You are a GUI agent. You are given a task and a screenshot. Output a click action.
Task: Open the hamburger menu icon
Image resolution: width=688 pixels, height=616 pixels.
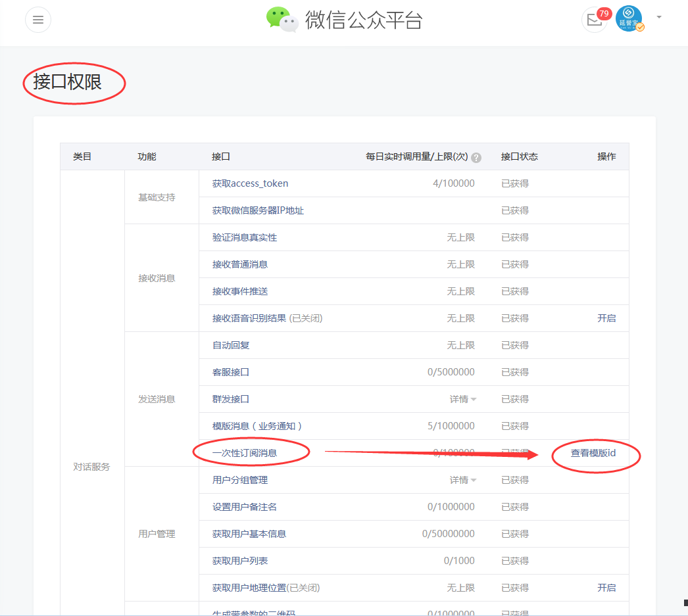coord(38,20)
